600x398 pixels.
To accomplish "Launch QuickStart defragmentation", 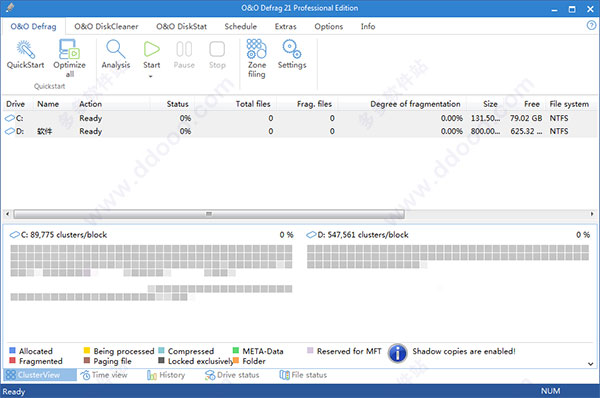I will (25, 54).
